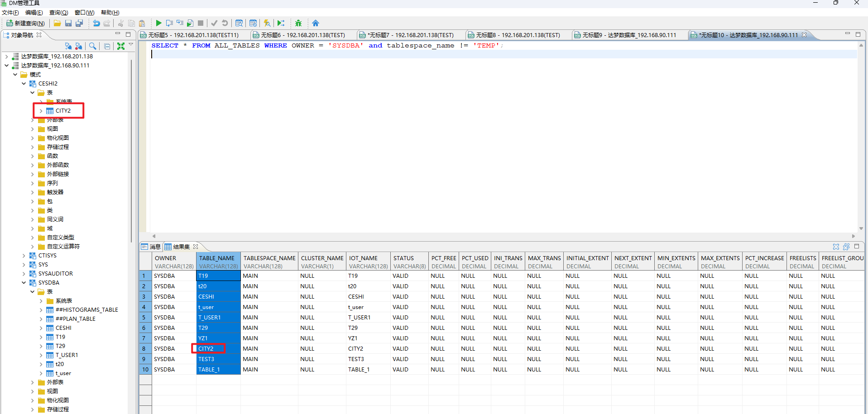Close the 无标题10 editor tab

[x=804, y=35]
